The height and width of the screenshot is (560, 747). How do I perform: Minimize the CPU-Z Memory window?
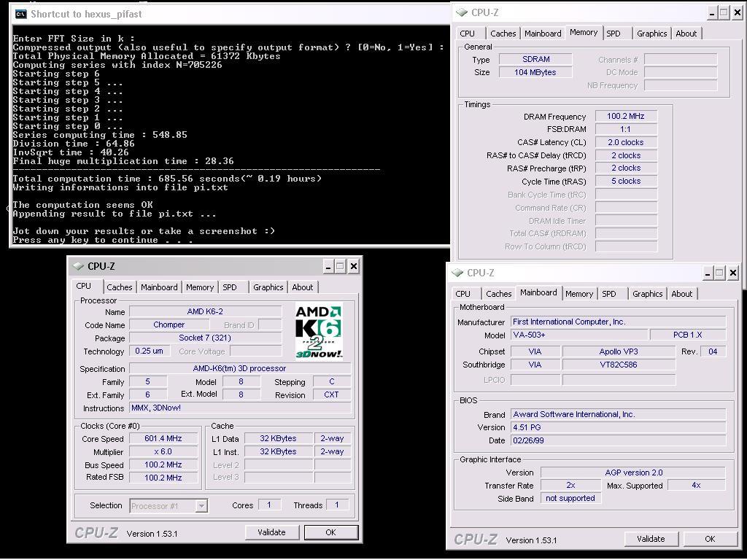point(712,13)
